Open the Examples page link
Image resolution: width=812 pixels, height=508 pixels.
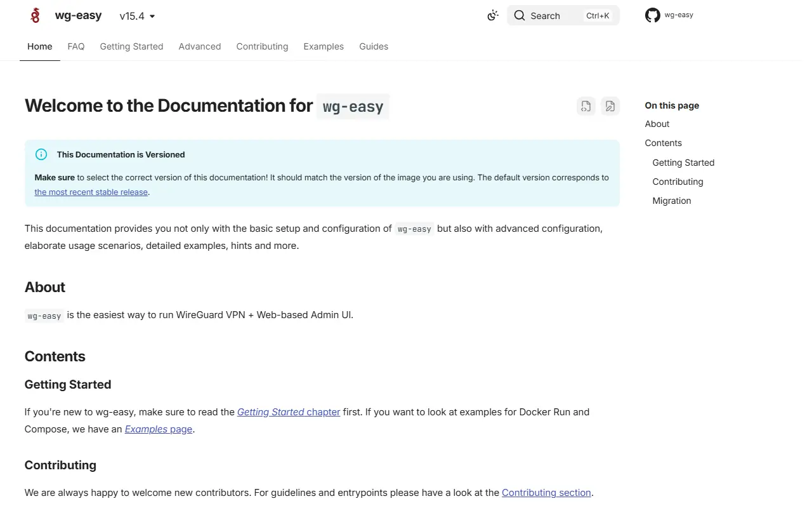point(159,429)
